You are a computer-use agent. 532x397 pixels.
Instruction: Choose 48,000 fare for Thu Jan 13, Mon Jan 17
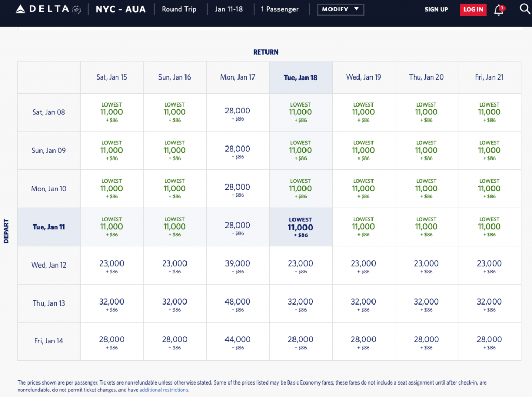pos(237,303)
